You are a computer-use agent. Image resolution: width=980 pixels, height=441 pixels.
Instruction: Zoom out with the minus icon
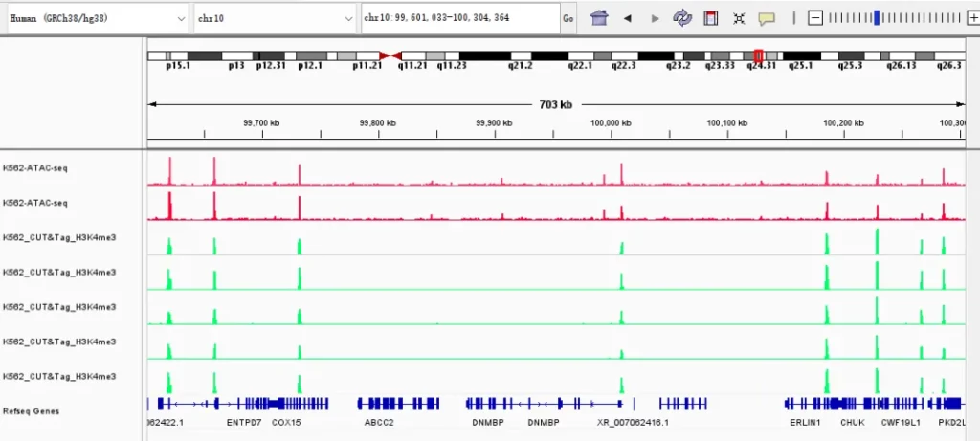pos(814,18)
